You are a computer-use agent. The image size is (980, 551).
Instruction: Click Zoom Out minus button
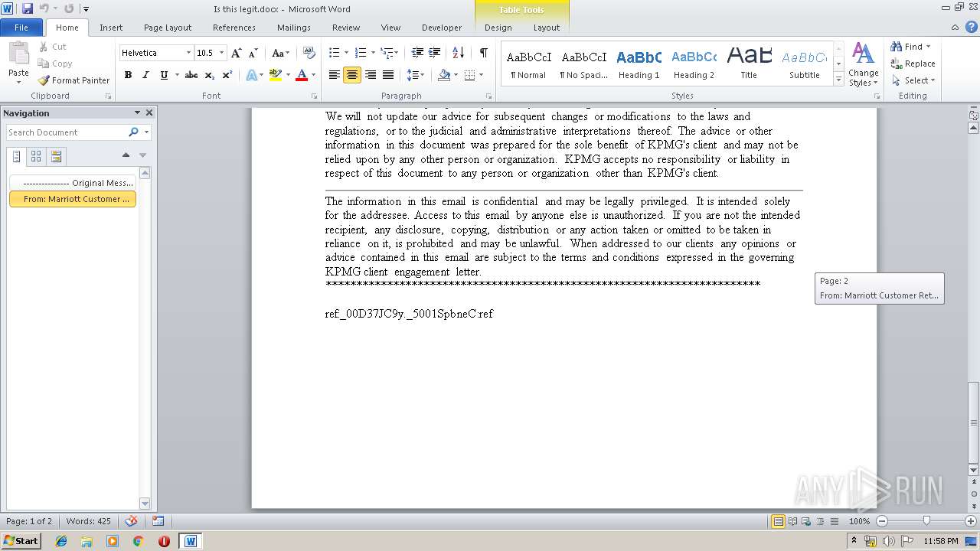point(882,521)
